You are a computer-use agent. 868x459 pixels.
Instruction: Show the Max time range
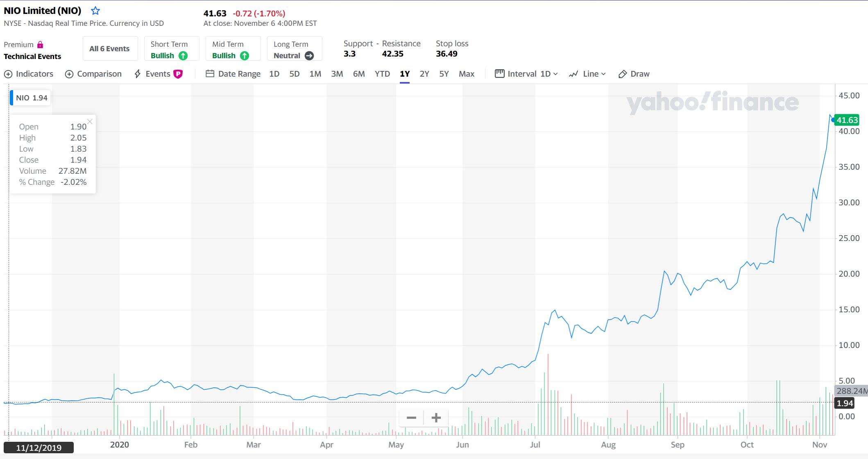coord(467,74)
